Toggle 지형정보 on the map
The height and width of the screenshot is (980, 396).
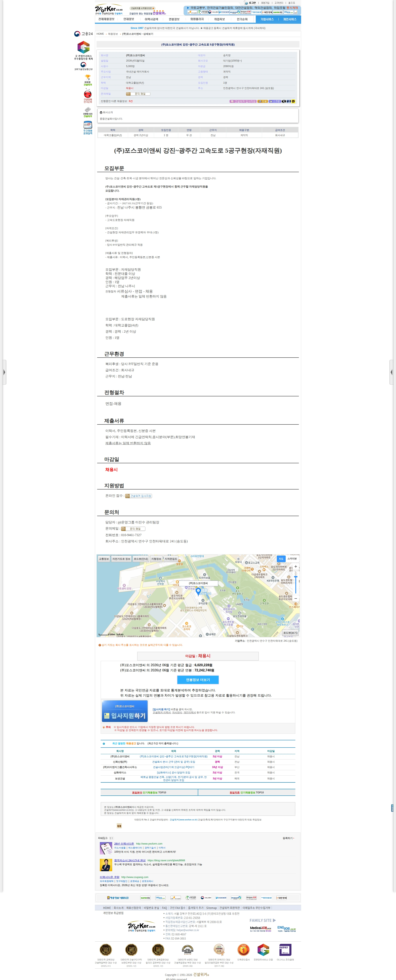click(156, 559)
